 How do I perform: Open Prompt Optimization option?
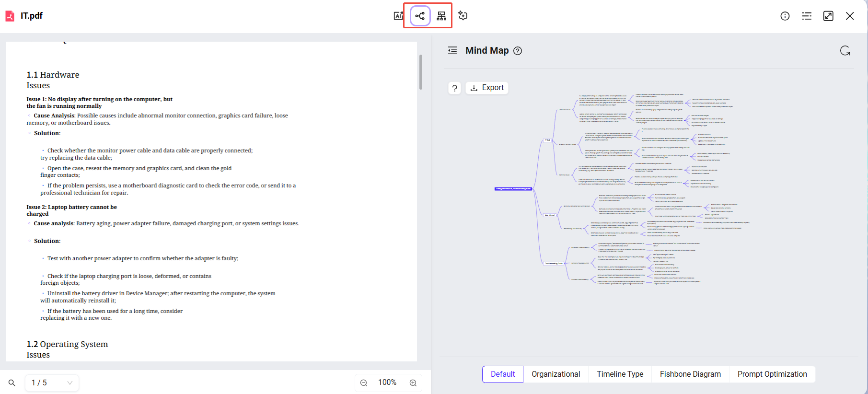click(x=772, y=374)
